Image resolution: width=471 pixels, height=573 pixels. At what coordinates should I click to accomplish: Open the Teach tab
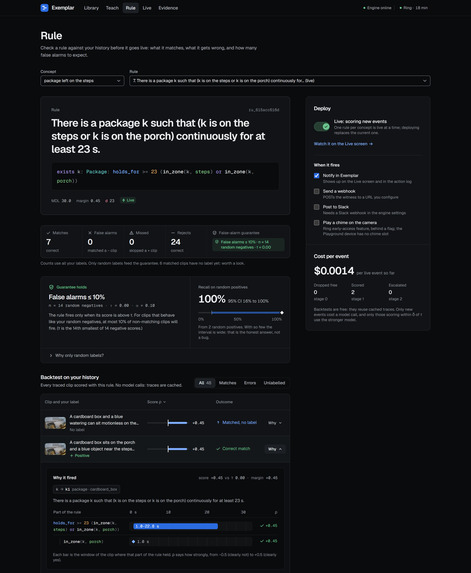112,8
